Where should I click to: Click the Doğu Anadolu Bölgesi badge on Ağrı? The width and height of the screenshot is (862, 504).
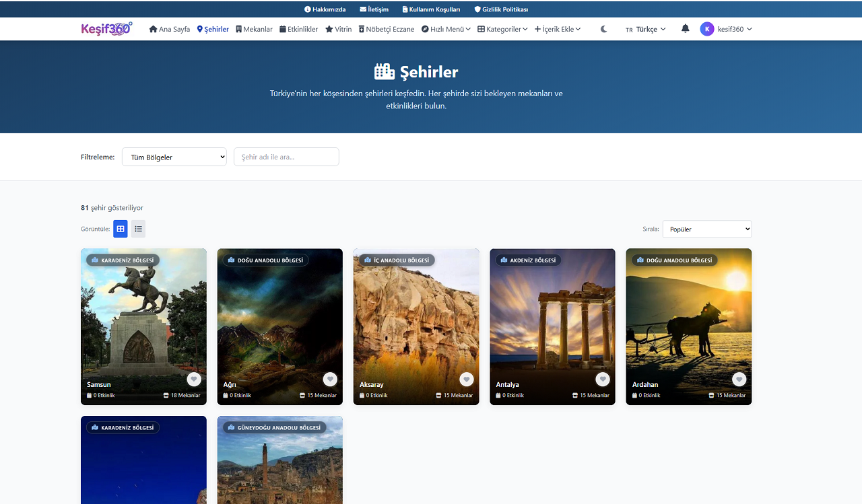click(265, 260)
